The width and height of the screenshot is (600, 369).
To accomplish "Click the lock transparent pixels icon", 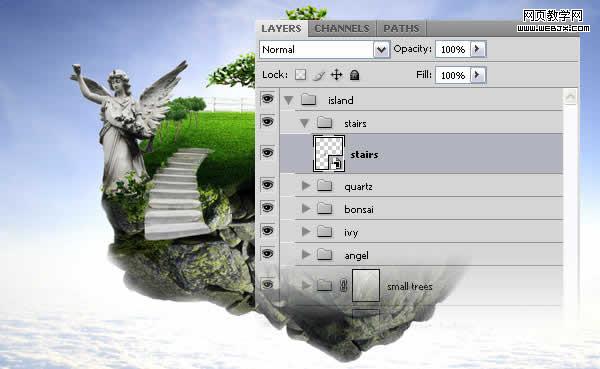I will pyautogui.click(x=300, y=75).
